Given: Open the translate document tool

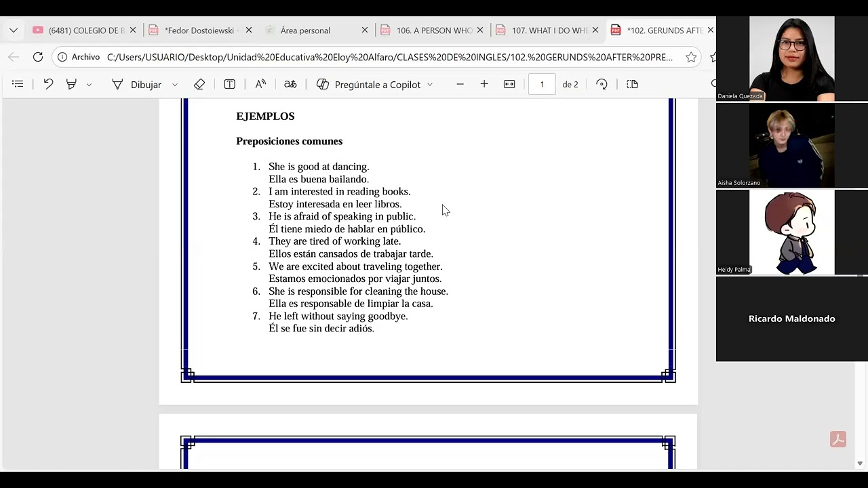Looking at the screenshot, I should point(290,84).
